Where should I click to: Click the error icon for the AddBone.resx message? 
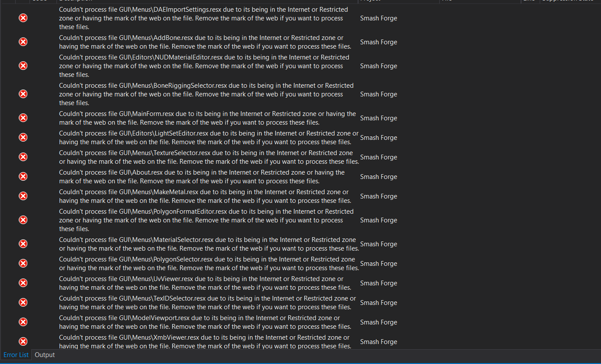tap(23, 42)
